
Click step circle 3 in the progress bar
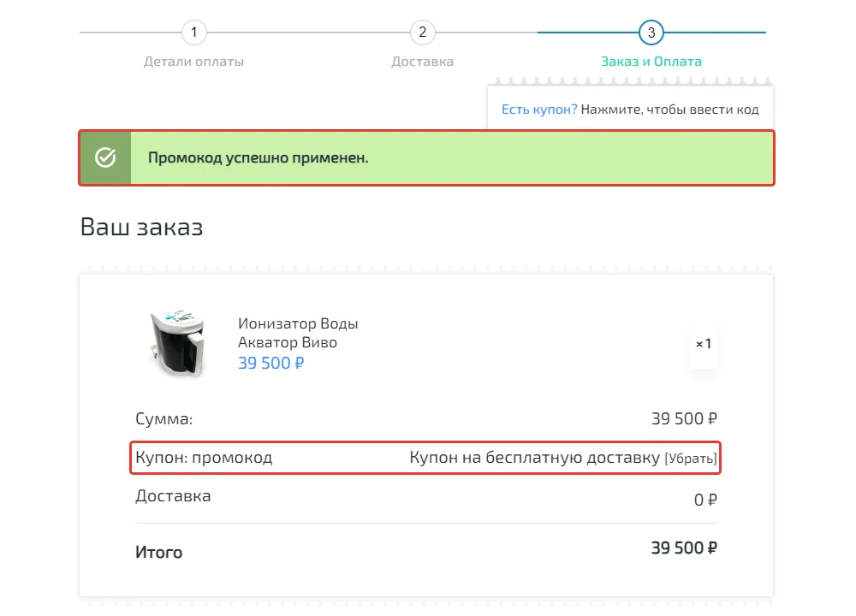(x=651, y=33)
